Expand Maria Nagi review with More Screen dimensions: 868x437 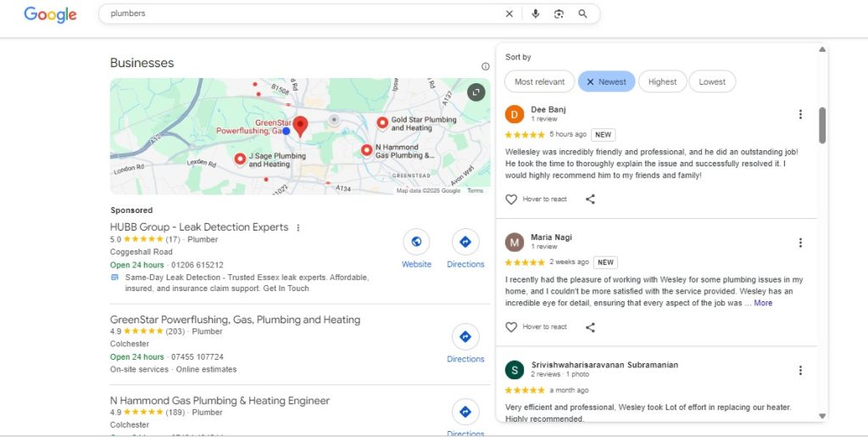point(763,303)
